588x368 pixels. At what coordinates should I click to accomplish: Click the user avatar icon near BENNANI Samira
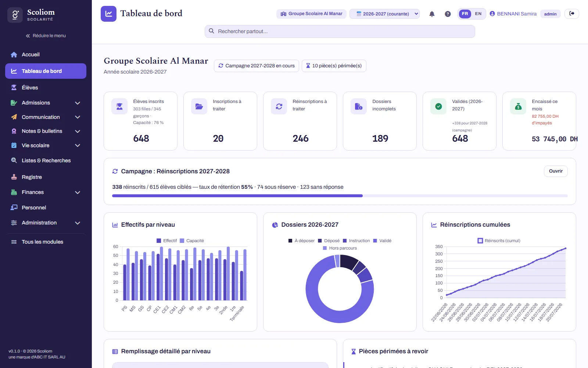pos(492,14)
